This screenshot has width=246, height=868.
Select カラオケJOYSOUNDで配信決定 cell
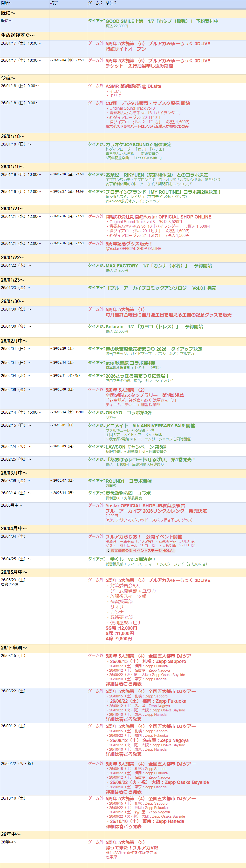pos(138,145)
